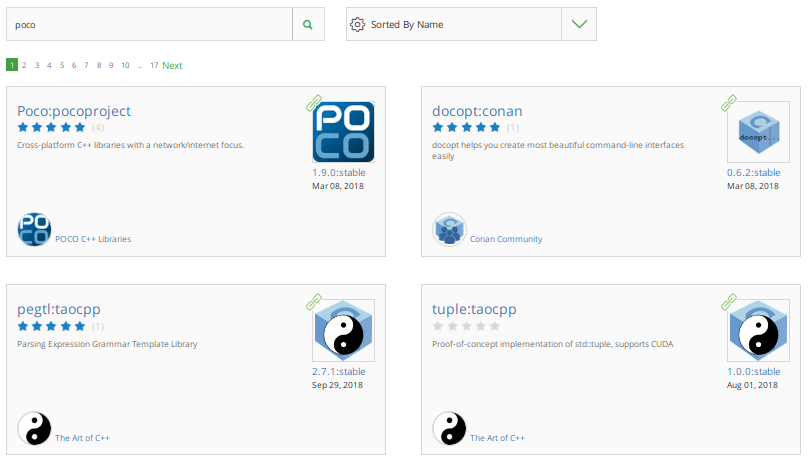Image resolution: width=811 pixels, height=466 pixels.
Task: Open the docopt package cube logo
Action: click(x=758, y=132)
